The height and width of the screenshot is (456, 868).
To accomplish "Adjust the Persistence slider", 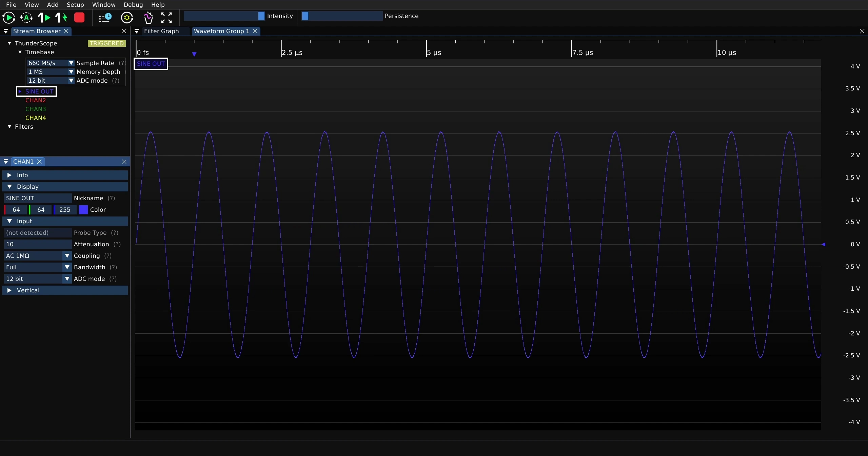I will point(342,16).
